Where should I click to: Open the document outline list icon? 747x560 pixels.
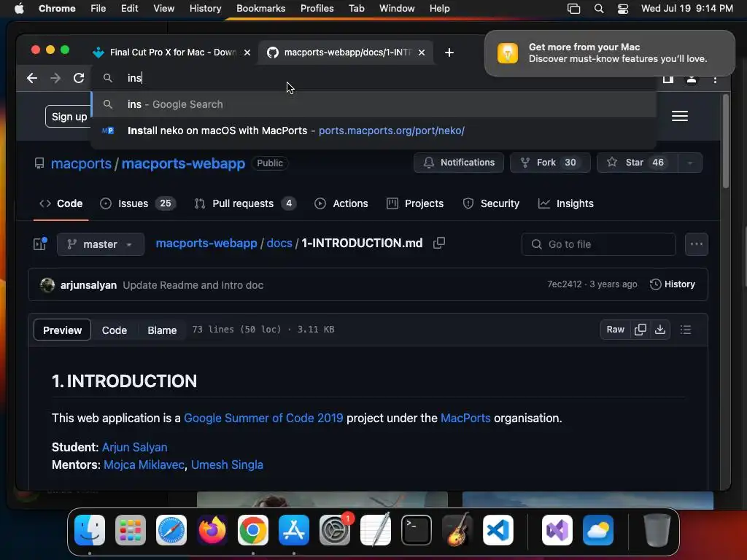[686, 330]
